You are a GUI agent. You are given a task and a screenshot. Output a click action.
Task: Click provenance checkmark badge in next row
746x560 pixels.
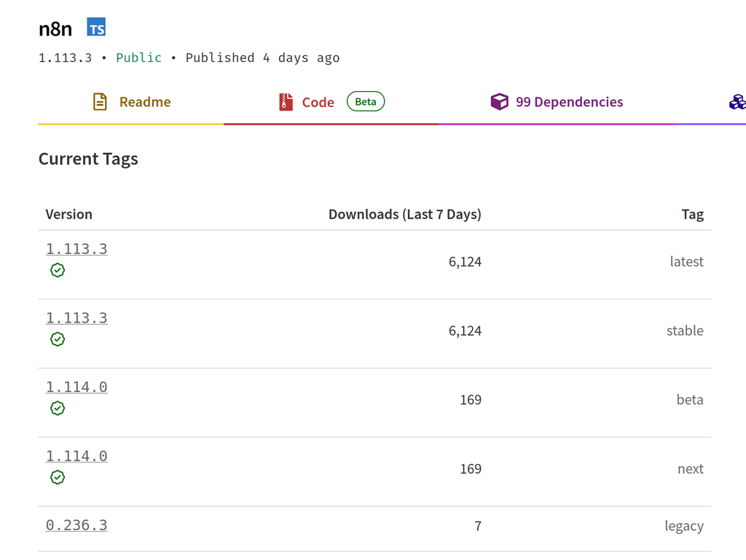[58, 478]
